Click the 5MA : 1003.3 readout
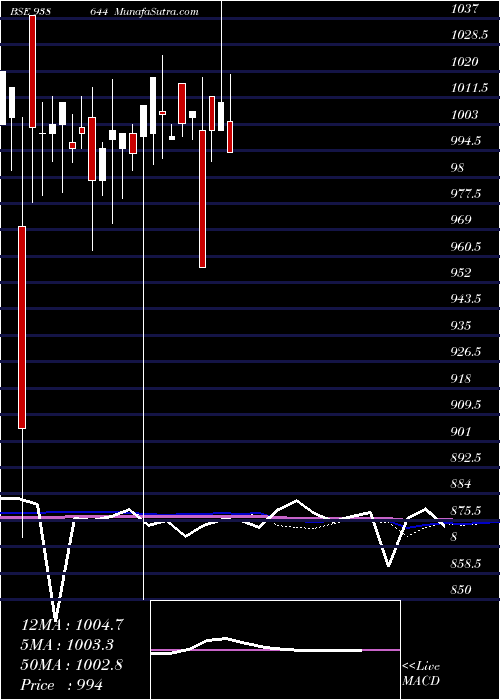 [x=67, y=645]
